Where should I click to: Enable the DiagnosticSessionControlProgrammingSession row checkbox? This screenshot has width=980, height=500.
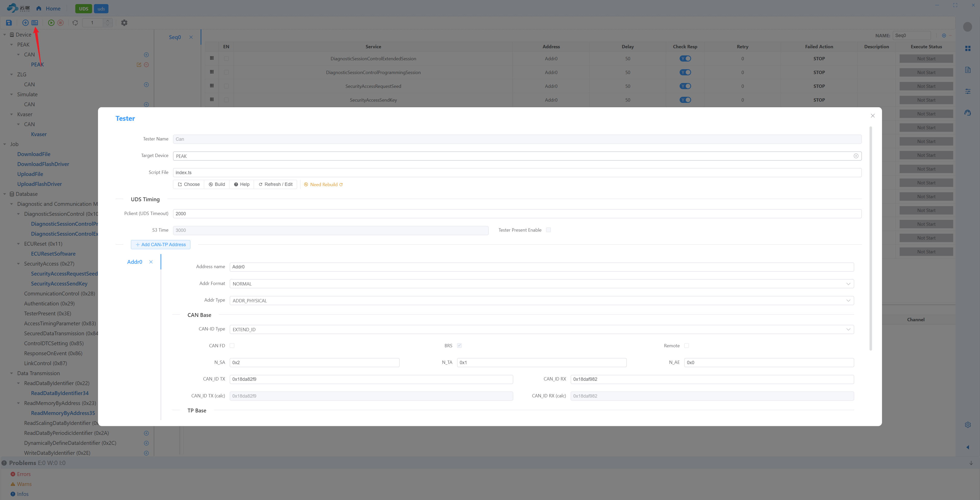coord(226,72)
